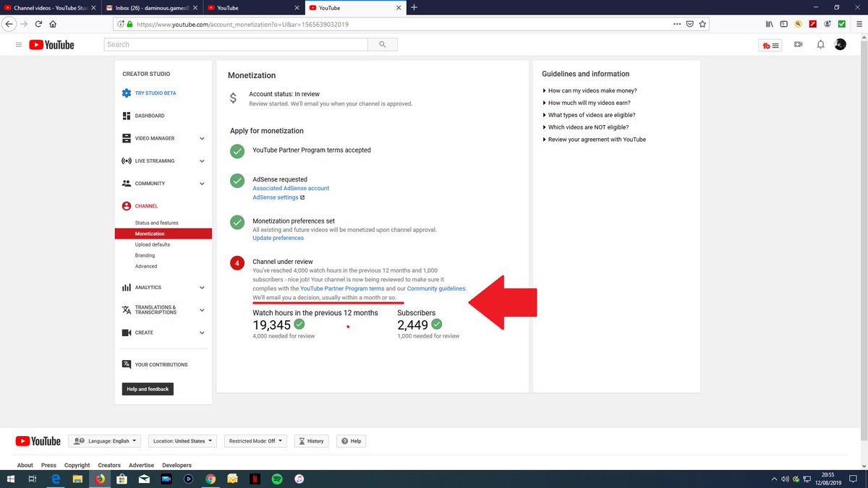Toggle Firefox sidebar icon
Screen dimensions: 868x488
point(783,23)
